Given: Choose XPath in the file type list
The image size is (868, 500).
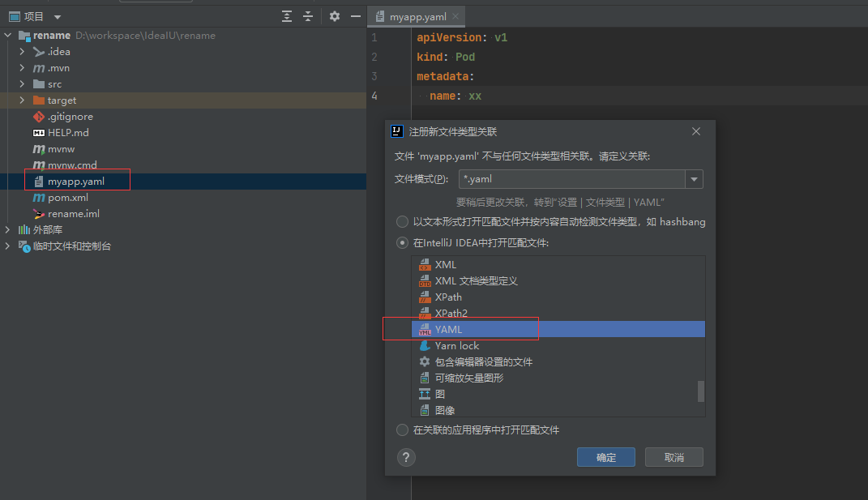Looking at the screenshot, I should [558, 297].
